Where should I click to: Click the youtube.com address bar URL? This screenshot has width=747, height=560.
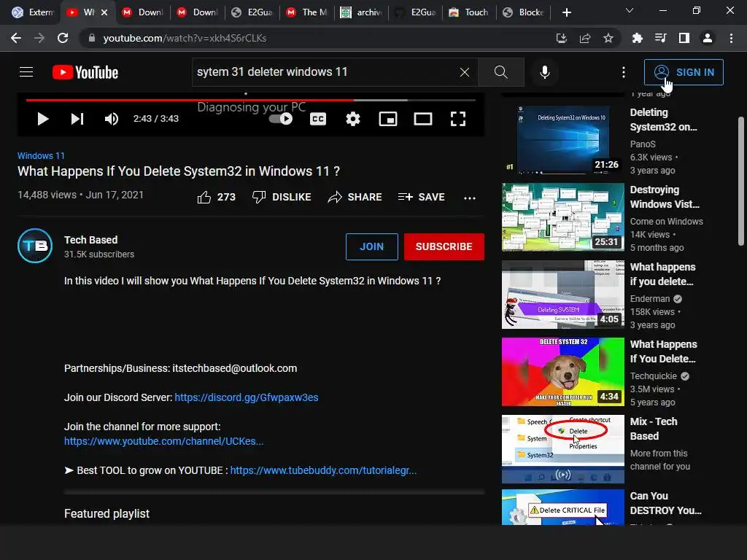(185, 38)
